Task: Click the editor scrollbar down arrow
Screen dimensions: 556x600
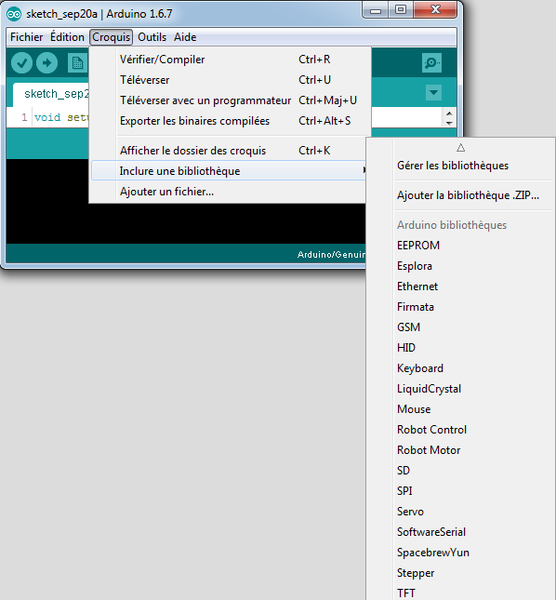Action: point(449,123)
